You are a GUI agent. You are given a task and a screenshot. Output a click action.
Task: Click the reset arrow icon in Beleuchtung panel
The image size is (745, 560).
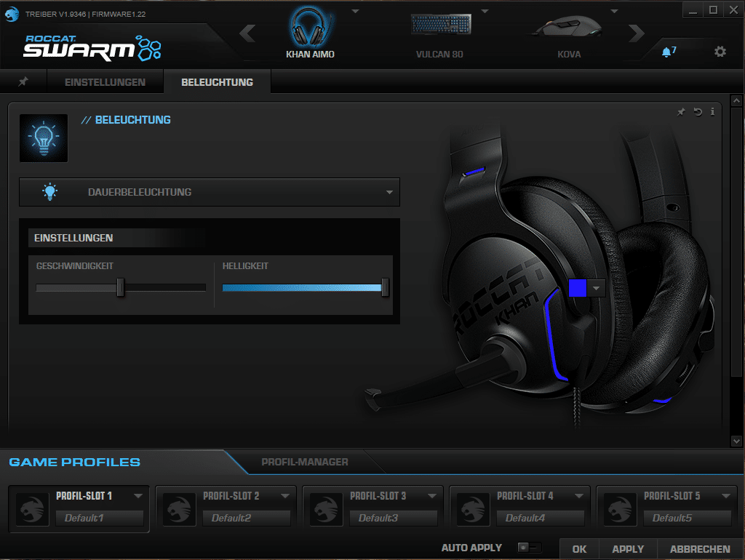698,112
